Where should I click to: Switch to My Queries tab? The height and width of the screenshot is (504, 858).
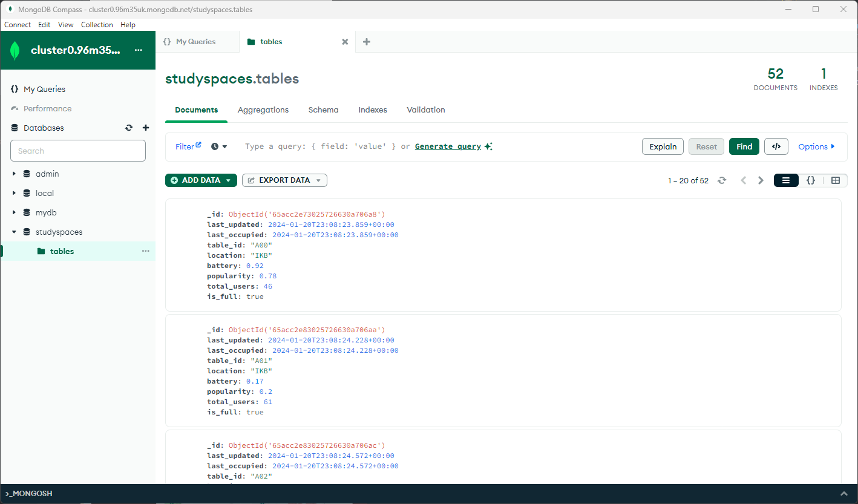pos(197,42)
